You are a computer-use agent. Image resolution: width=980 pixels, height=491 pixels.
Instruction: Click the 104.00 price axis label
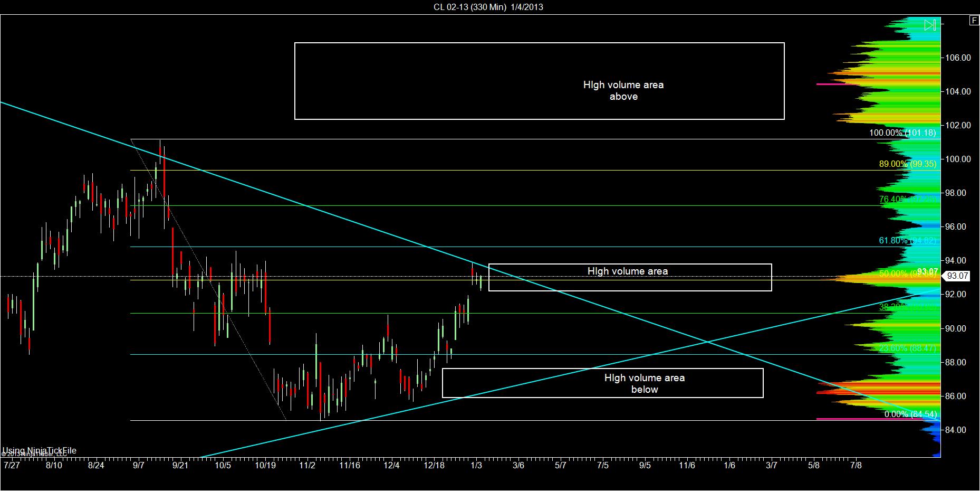coord(958,91)
